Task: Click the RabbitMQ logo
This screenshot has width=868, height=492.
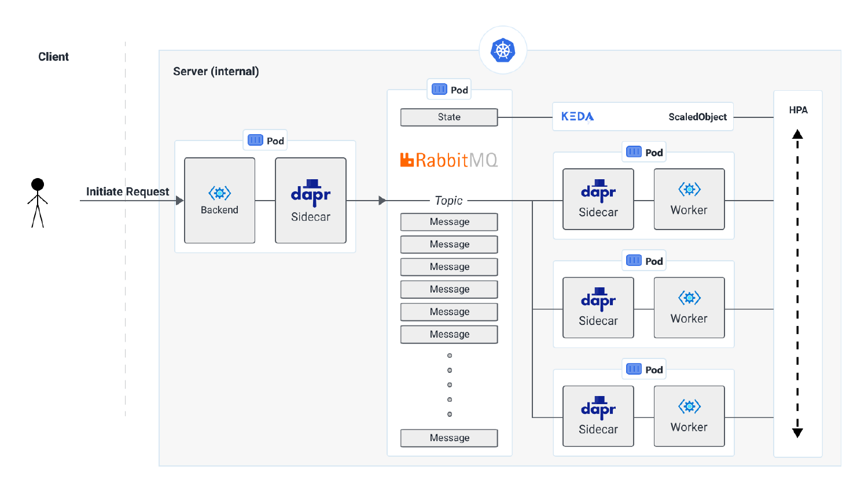Action: [449, 160]
